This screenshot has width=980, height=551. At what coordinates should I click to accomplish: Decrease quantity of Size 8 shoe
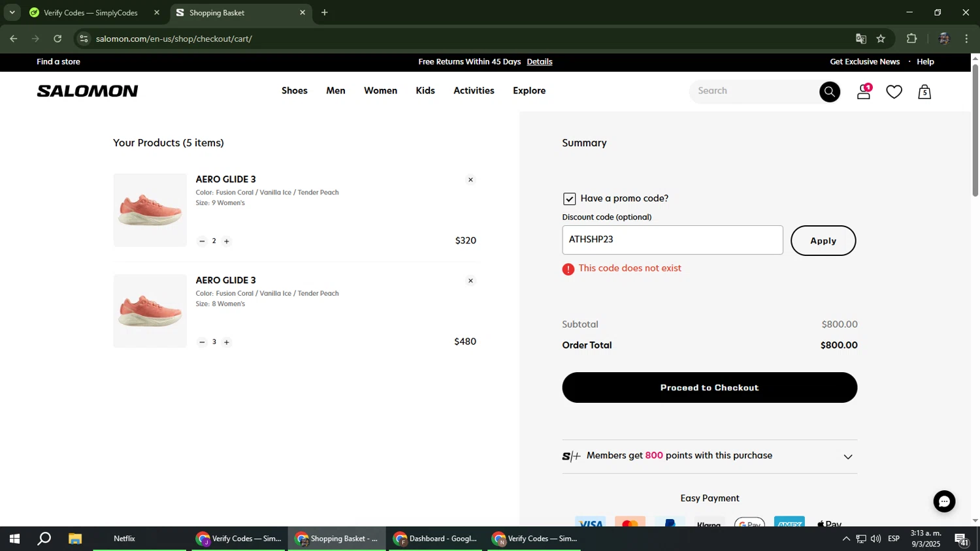point(202,342)
